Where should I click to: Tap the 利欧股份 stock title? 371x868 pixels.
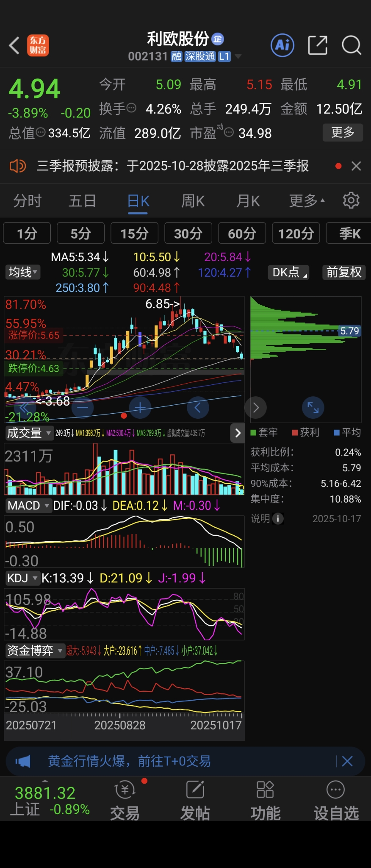point(178,39)
